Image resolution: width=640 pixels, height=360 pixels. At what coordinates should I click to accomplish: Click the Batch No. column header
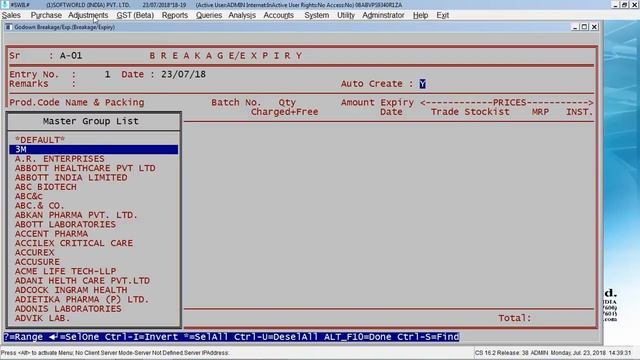(x=236, y=102)
